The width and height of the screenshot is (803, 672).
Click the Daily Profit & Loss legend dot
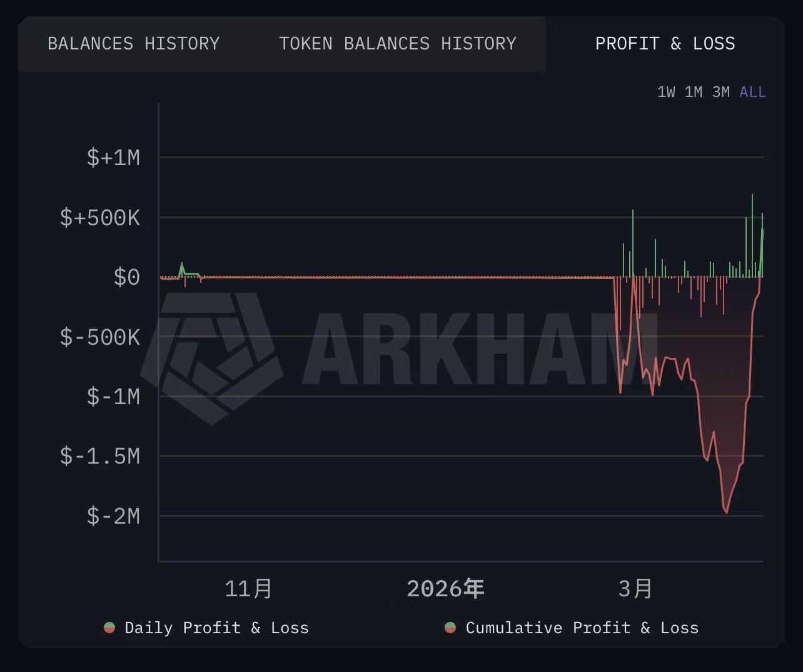pyautogui.click(x=109, y=628)
